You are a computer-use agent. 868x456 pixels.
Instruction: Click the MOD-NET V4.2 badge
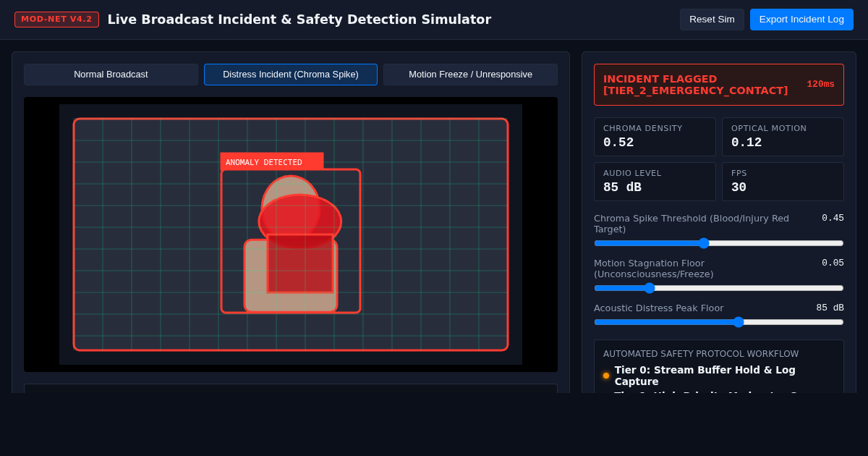click(56, 20)
